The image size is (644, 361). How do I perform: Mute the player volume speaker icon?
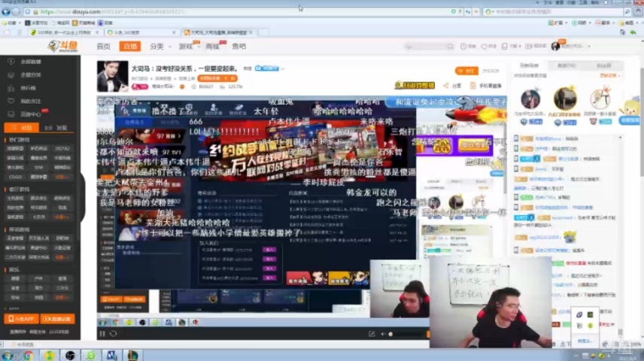click(383, 334)
